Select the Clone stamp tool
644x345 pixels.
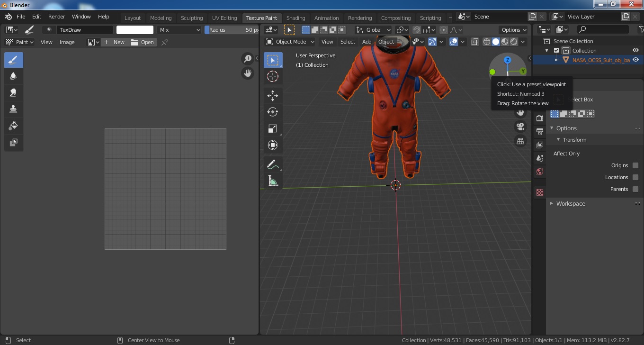tap(14, 109)
